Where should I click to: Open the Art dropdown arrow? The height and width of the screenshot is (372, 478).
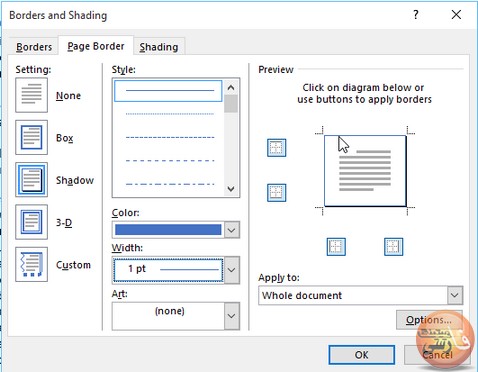232,316
